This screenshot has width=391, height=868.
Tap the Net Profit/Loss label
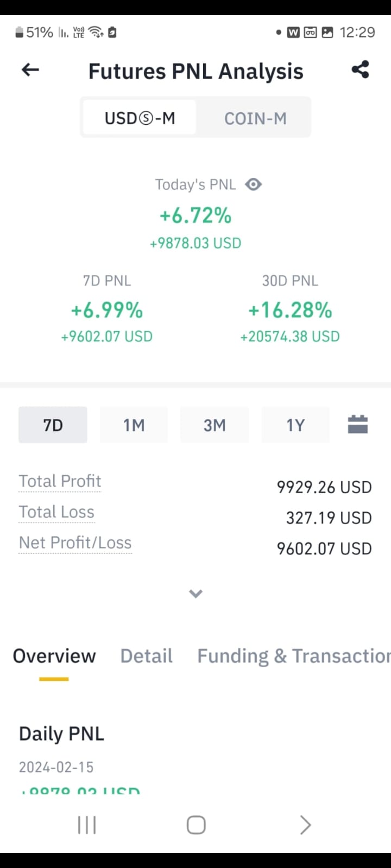tap(75, 543)
